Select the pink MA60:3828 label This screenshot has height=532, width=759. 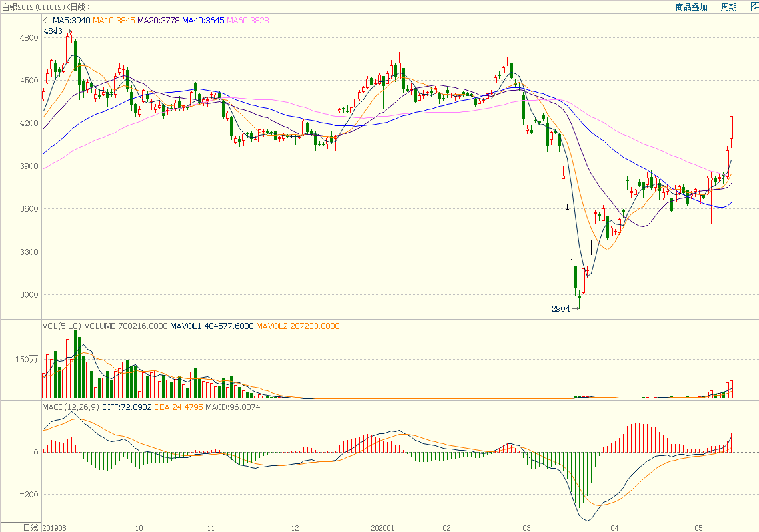[x=248, y=21]
